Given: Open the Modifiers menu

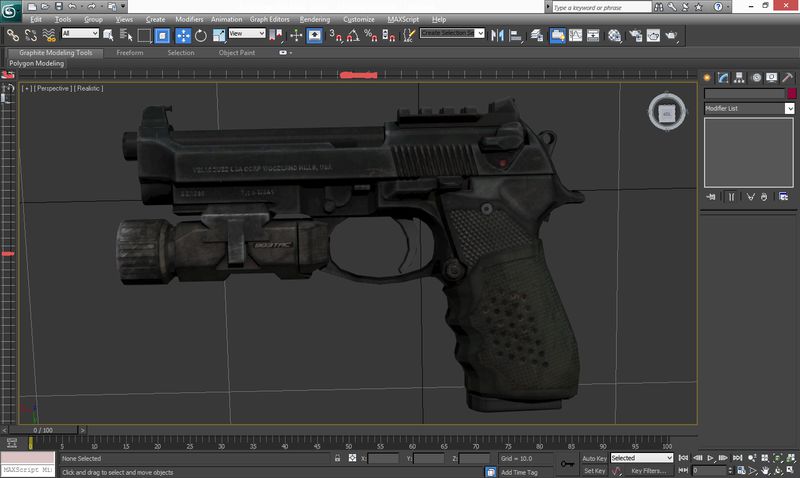Looking at the screenshot, I should 188,19.
